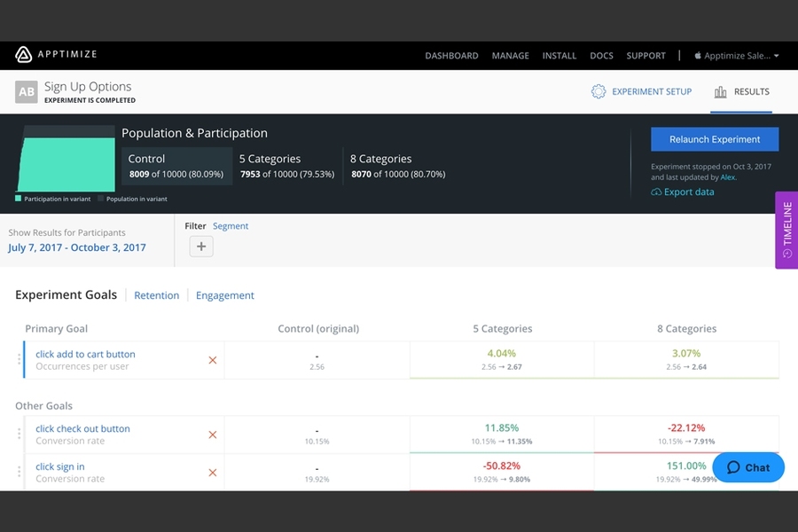Image resolution: width=798 pixels, height=532 pixels.
Task: Click the 4.04% result cell
Action: (x=502, y=360)
